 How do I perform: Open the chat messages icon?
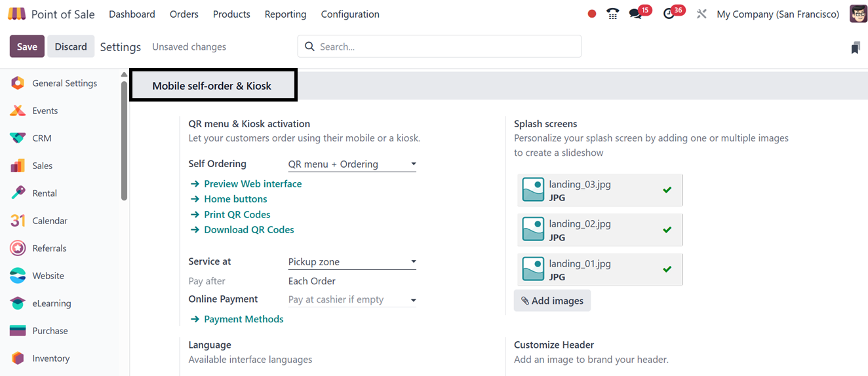635,14
